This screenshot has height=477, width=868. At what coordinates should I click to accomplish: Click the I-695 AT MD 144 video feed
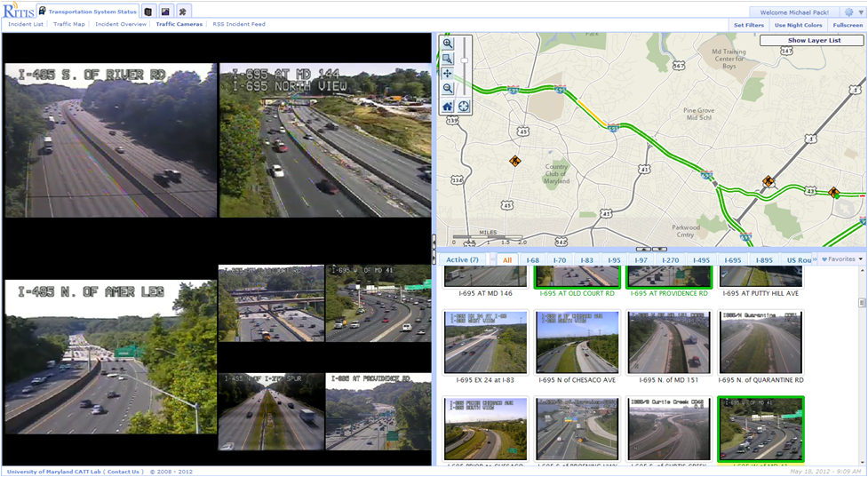pyautogui.click(x=325, y=140)
